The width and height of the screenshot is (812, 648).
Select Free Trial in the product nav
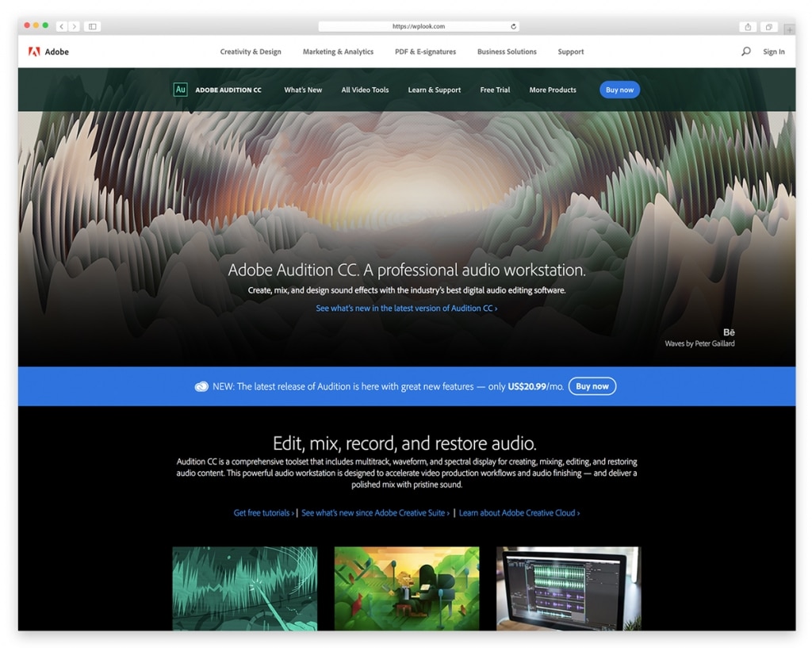[495, 90]
